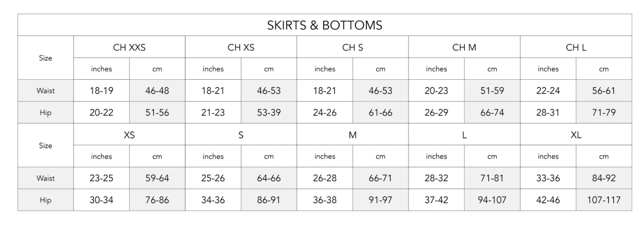Viewport: 644px width, 227px height.
Task: Select the S hip 86-91 cm cell
Action: coord(269,200)
